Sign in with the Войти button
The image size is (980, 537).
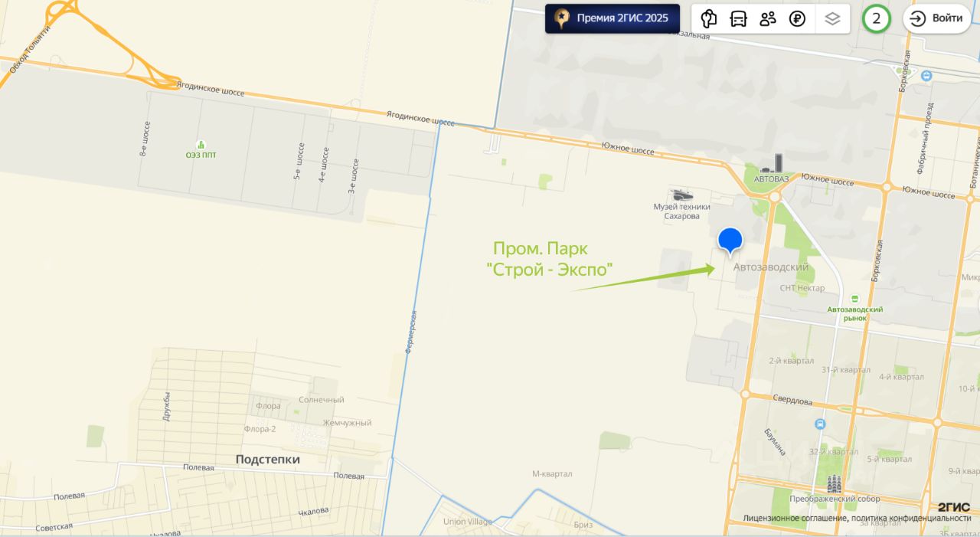coord(937,19)
